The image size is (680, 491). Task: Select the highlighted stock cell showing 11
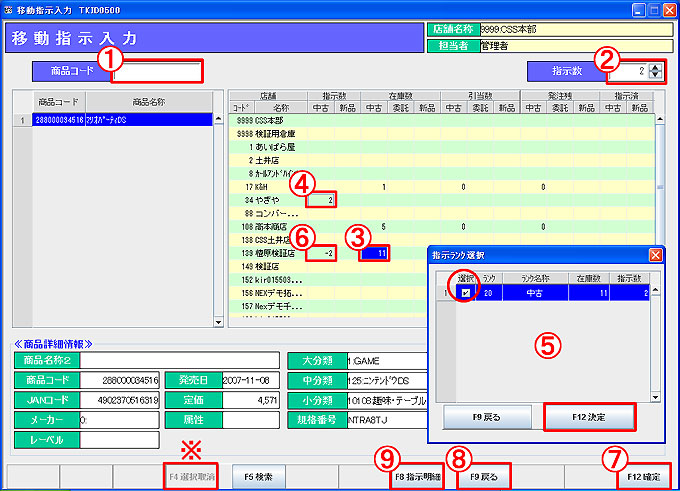click(373, 254)
